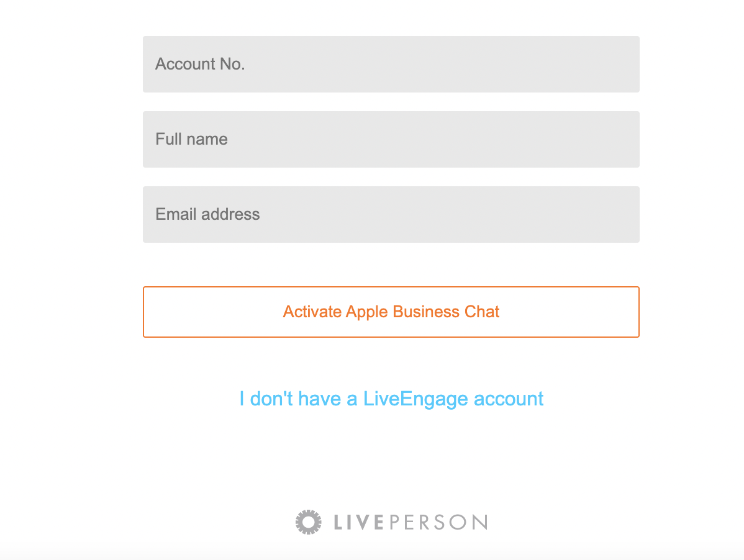Click the "Email address" placeholder label
744x560 pixels.
click(x=208, y=214)
